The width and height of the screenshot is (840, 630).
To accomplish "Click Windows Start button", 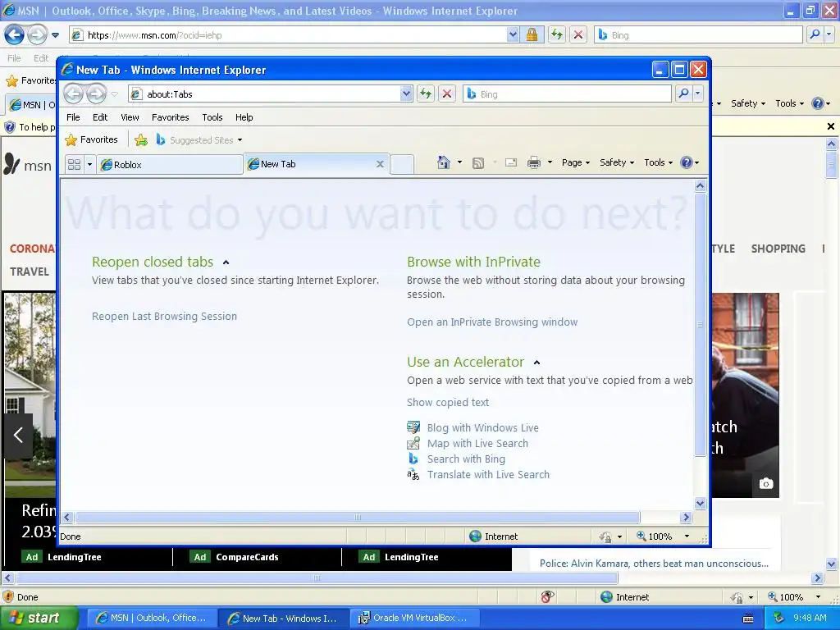I will pyautogui.click(x=39, y=618).
